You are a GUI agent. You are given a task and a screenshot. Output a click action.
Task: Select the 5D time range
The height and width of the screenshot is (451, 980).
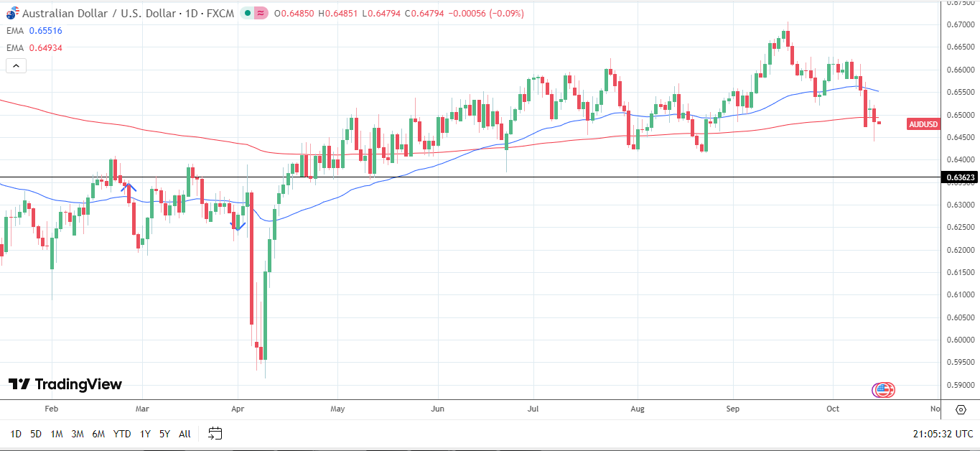36,434
